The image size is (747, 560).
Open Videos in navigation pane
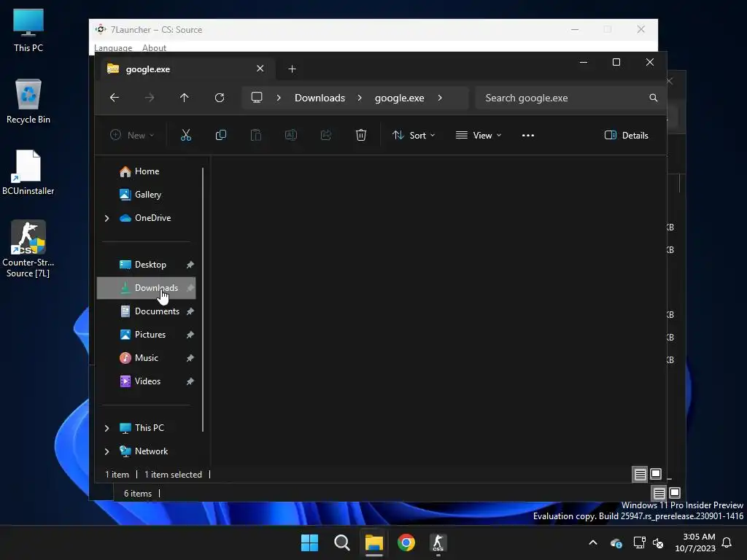tap(146, 381)
